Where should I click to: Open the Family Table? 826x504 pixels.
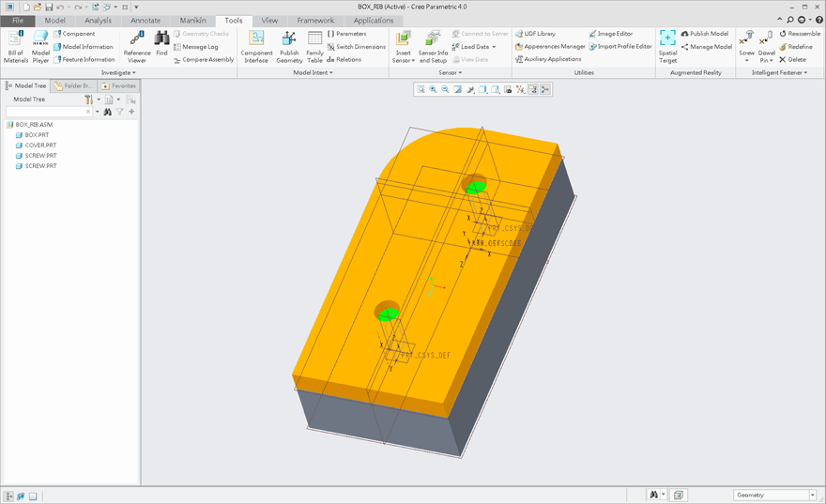[314, 45]
